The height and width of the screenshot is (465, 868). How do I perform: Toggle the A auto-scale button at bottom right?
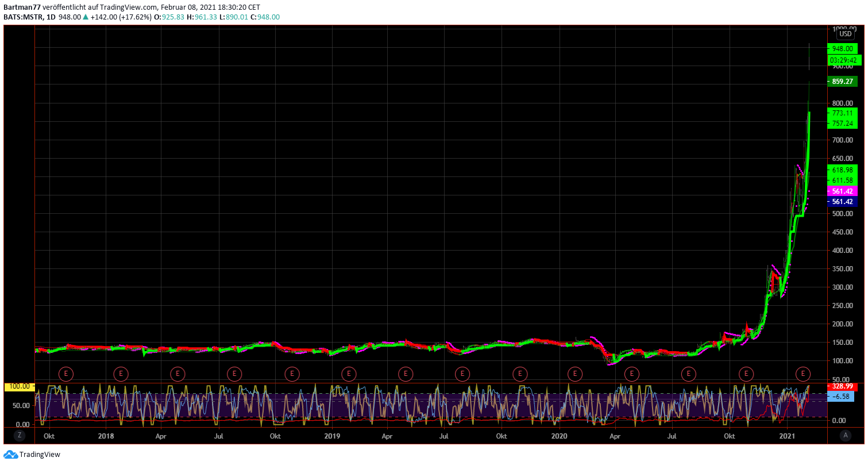844,436
